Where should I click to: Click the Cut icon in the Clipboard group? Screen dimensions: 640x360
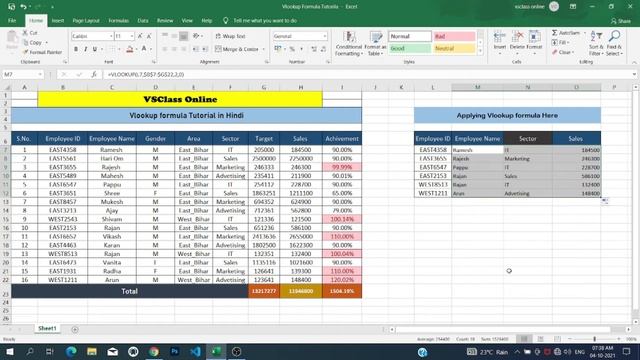[25, 33]
